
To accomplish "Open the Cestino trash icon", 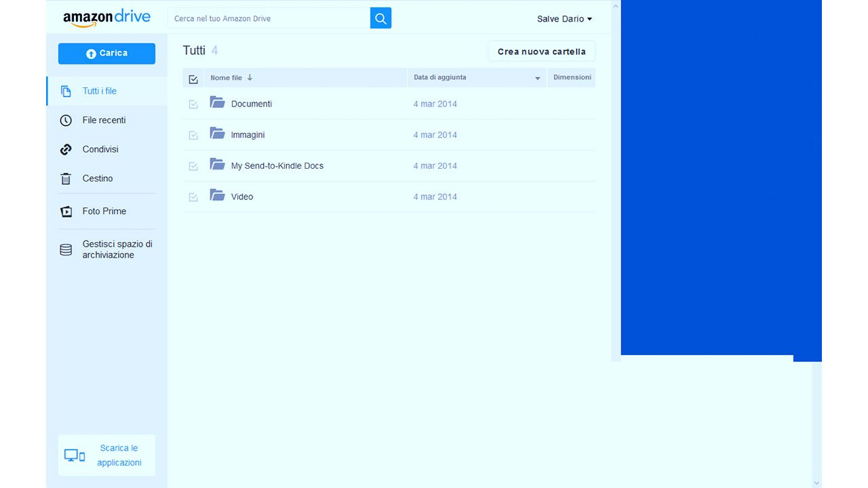I will tap(65, 178).
